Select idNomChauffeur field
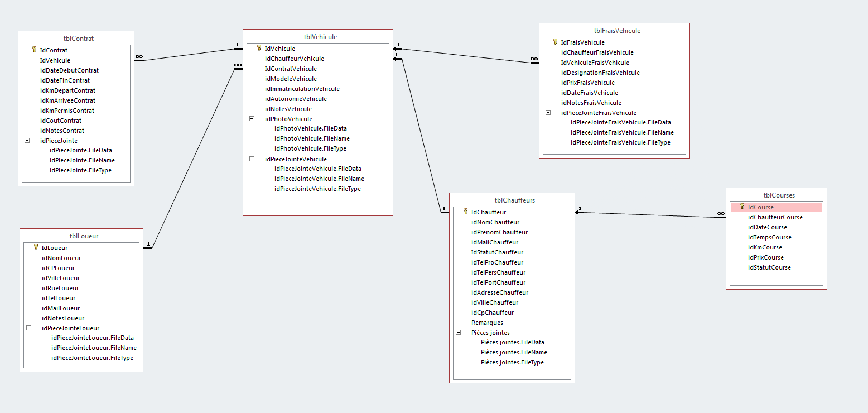 pos(495,222)
